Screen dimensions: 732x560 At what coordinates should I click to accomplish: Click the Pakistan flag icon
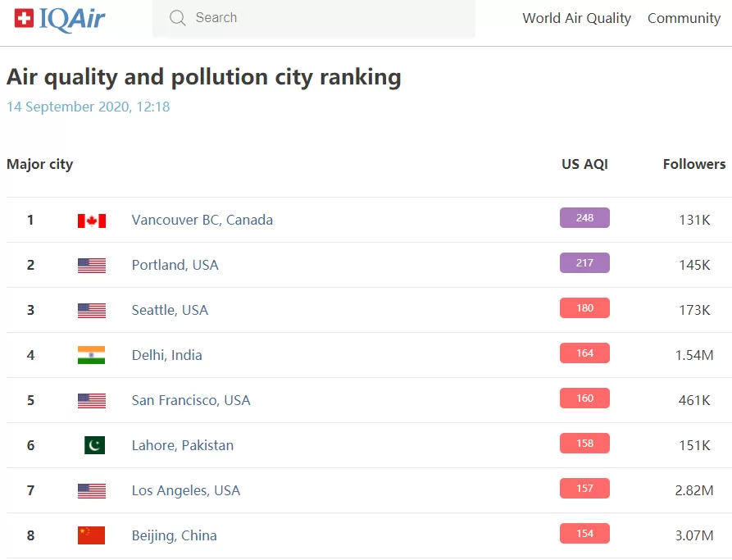pos(95,445)
